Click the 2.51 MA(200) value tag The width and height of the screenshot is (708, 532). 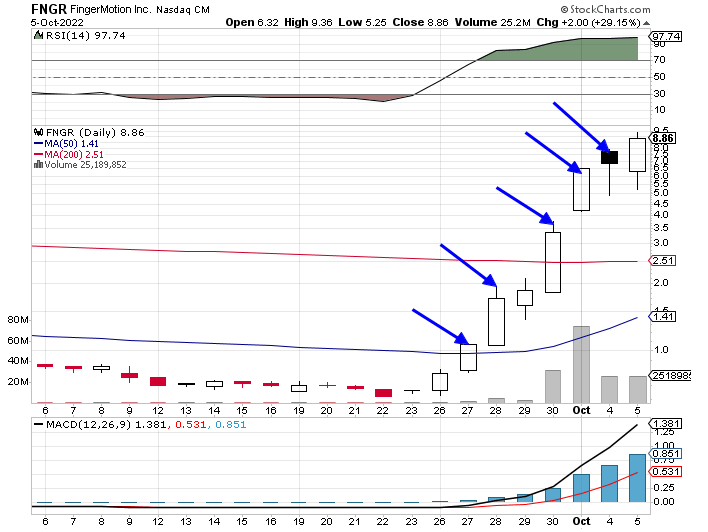662,261
